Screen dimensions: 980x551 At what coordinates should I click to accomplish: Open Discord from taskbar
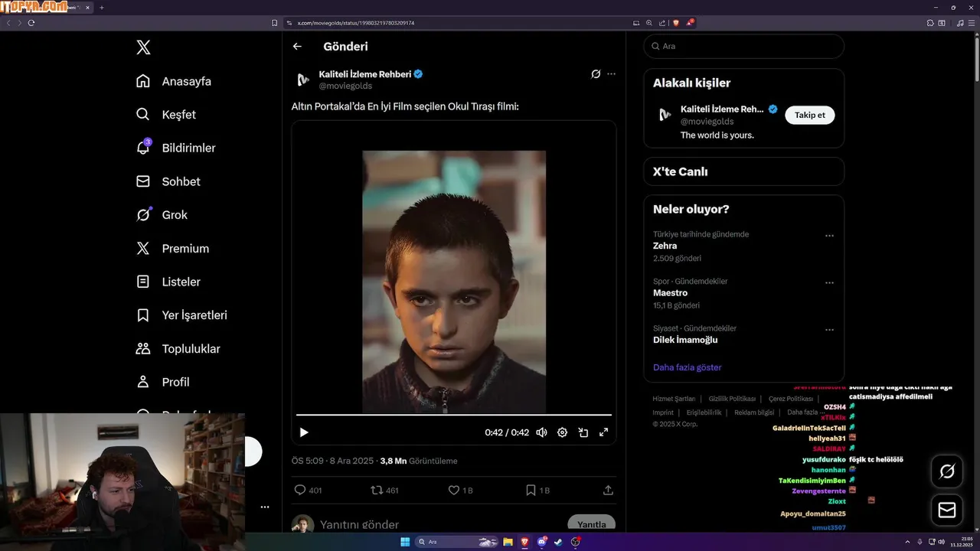(542, 542)
